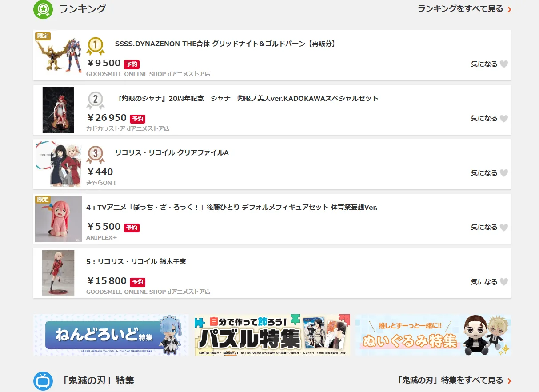This screenshot has height=392, width=539.
Task: Open rank 4 ぼっち・ざ・ろっく product title
Action: click(232, 208)
